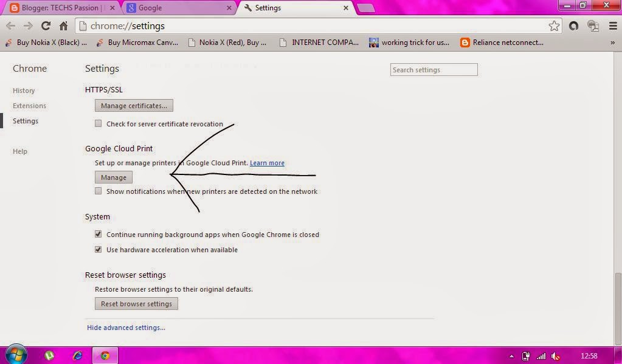Screen dimensions: 622x364
Task: Open Help in the sidebar
Action: pos(20,151)
